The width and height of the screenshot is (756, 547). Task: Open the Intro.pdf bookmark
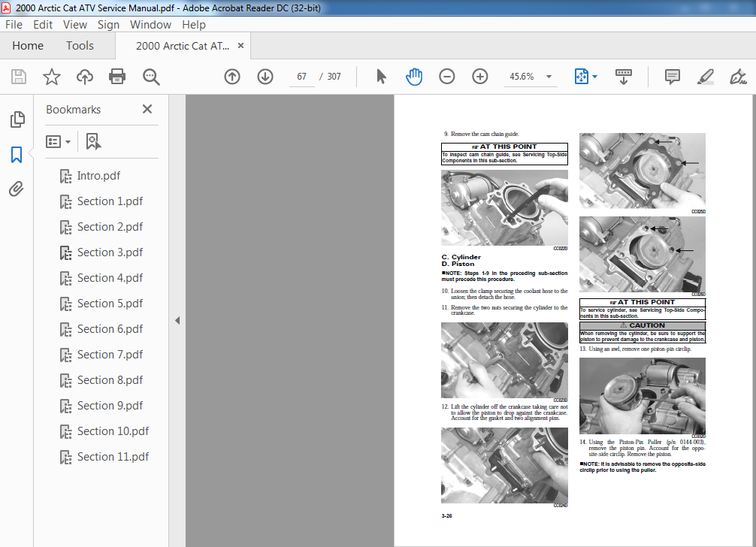98,176
